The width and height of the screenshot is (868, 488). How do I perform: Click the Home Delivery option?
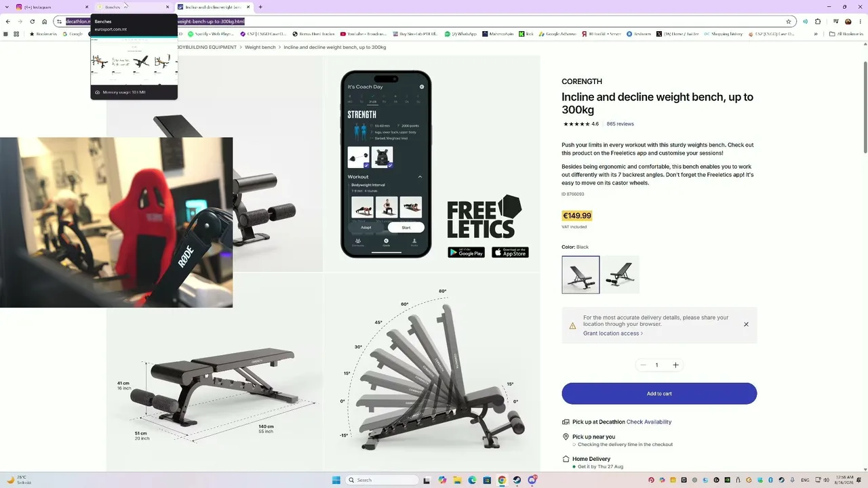pos(591,459)
